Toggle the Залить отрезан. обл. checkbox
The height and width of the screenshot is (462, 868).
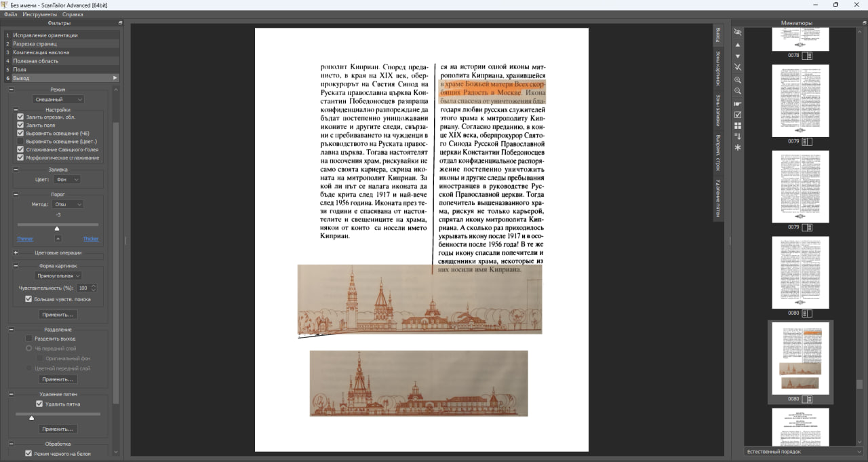20,117
